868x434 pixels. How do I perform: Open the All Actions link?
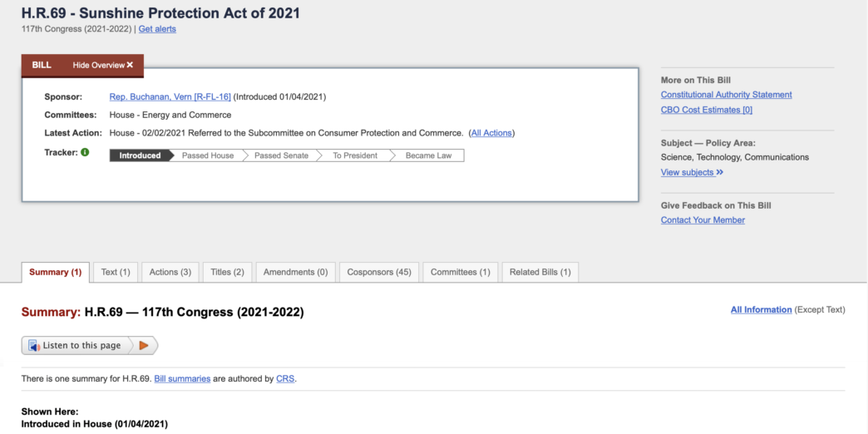point(491,133)
